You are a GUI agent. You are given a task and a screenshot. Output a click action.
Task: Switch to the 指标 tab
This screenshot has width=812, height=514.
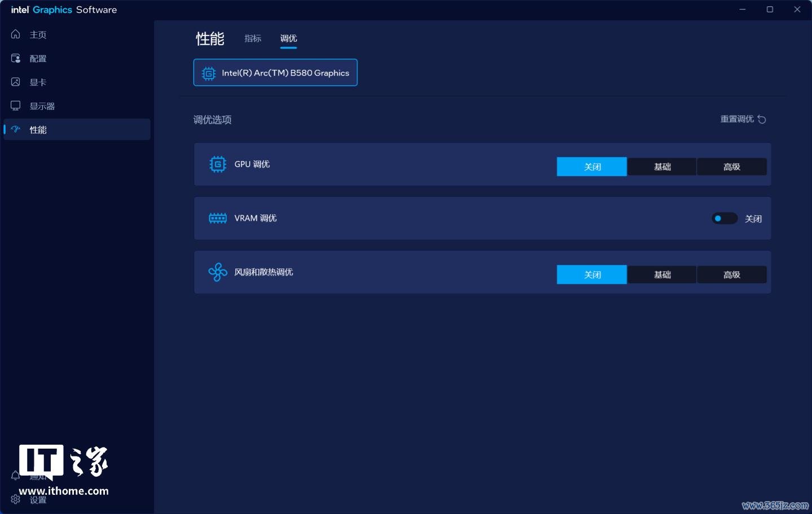click(253, 38)
